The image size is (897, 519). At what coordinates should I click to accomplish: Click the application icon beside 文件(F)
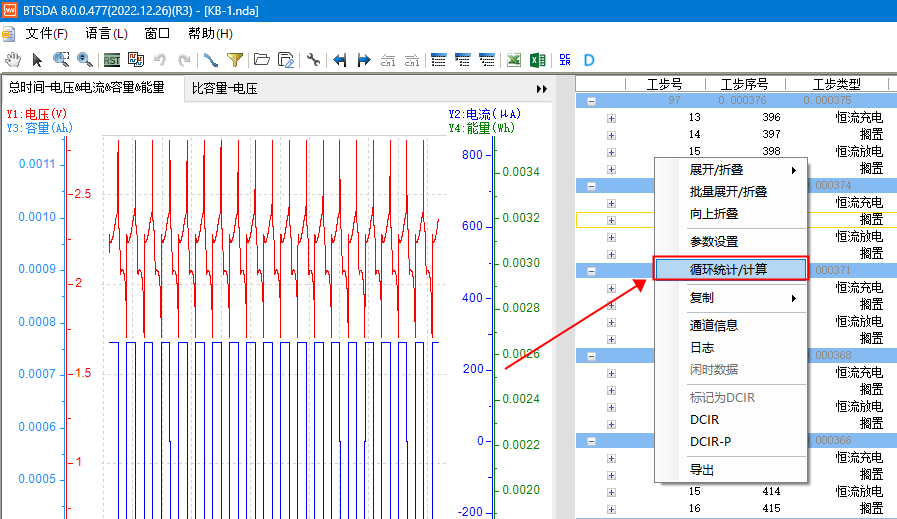click(x=8, y=34)
